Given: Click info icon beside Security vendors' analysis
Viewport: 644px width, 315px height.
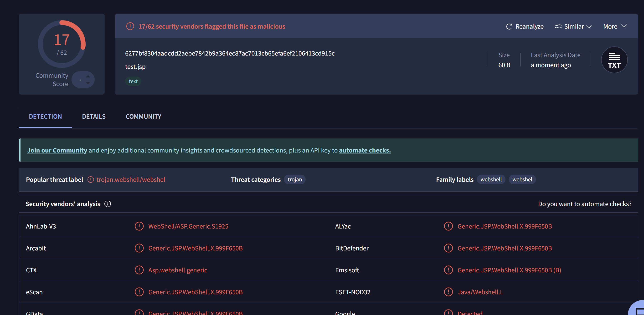Looking at the screenshot, I should pyautogui.click(x=108, y=204).
